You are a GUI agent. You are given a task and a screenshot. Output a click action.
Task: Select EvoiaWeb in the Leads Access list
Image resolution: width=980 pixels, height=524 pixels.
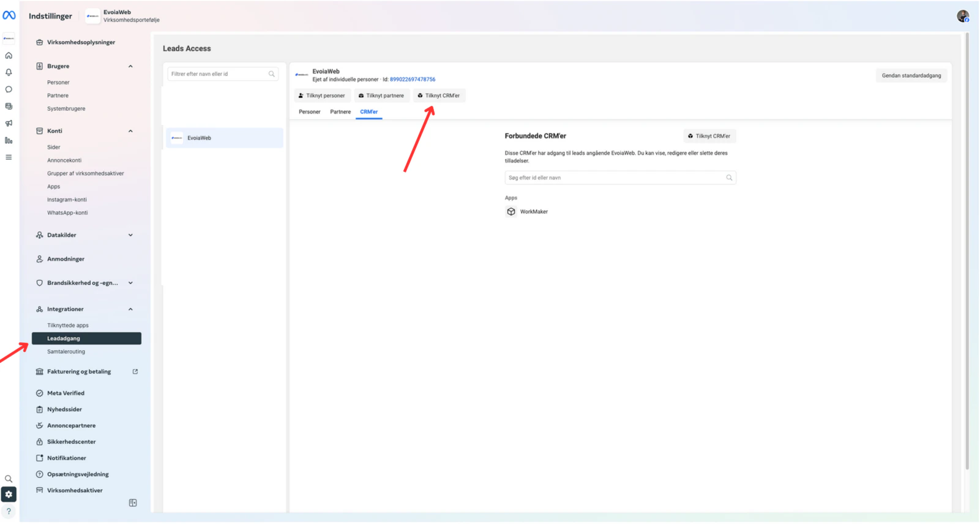click(225, 138)
